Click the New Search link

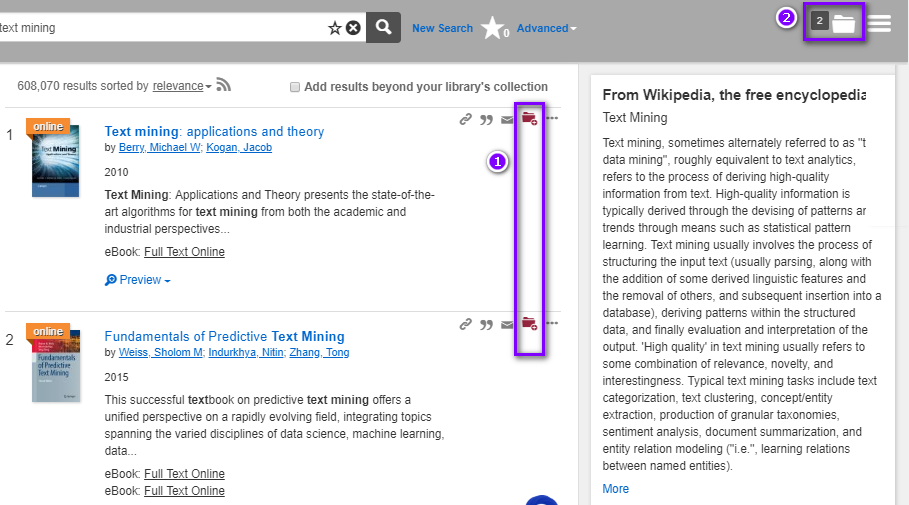click(442, 28)
